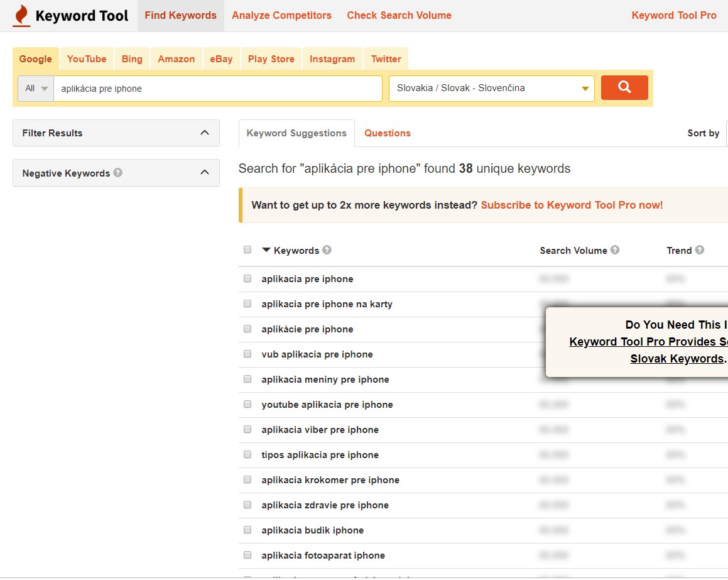
Task: Click keyword 'aplikacia zdravie pre iphone'
Action: (325, 505)
